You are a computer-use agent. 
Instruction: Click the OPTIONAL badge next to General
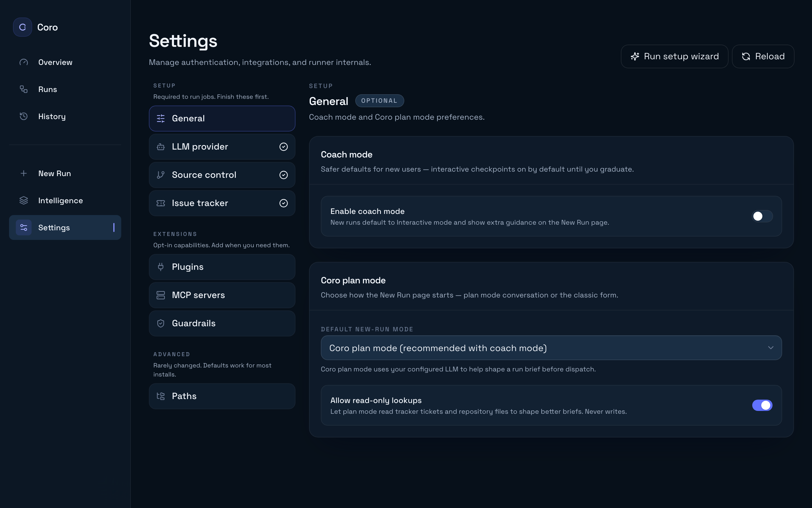click(379, 101)
